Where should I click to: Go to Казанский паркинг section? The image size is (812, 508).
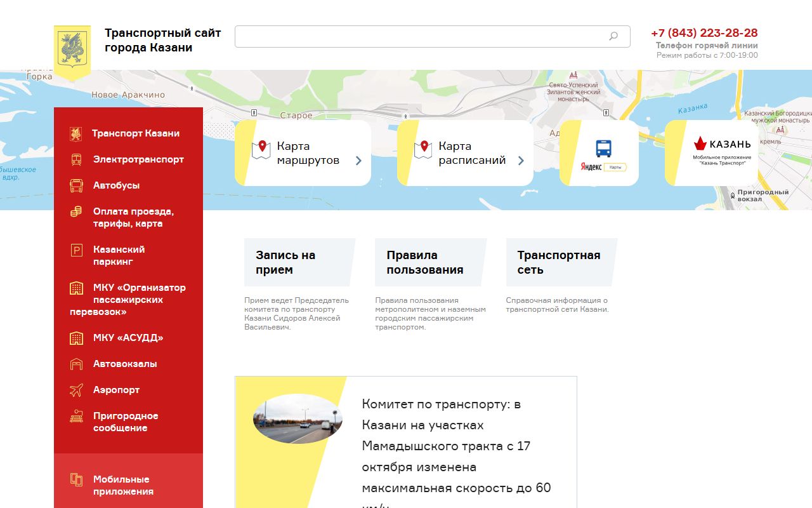(x=119, y=255)
